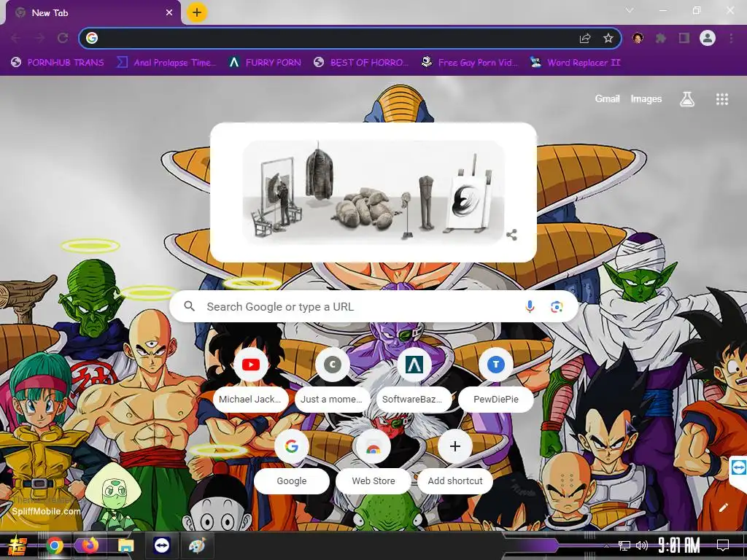Open the Chrome profile avatar button
The height and width of the screenshot is (560, 747).
(708, 38)
